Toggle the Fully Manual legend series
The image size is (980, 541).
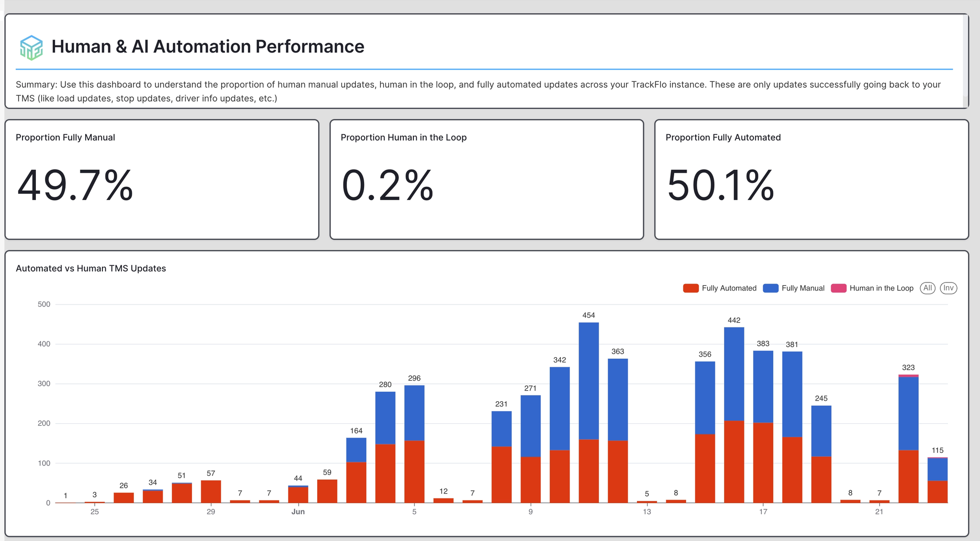coord(793,288)
